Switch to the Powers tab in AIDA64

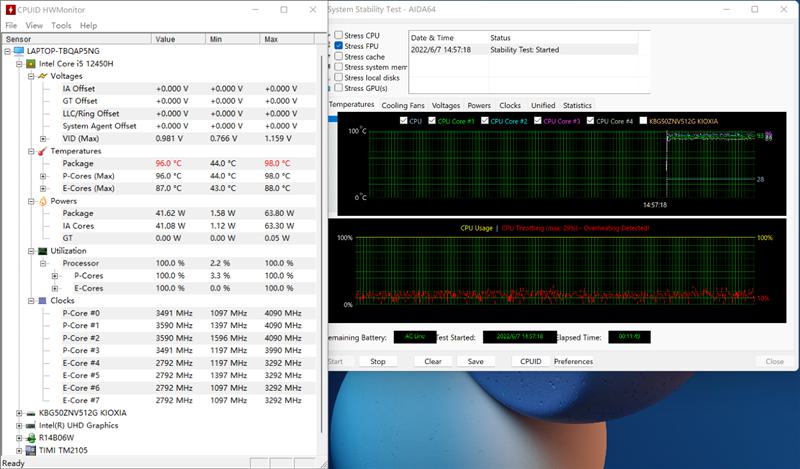click(x=479, y=105)
